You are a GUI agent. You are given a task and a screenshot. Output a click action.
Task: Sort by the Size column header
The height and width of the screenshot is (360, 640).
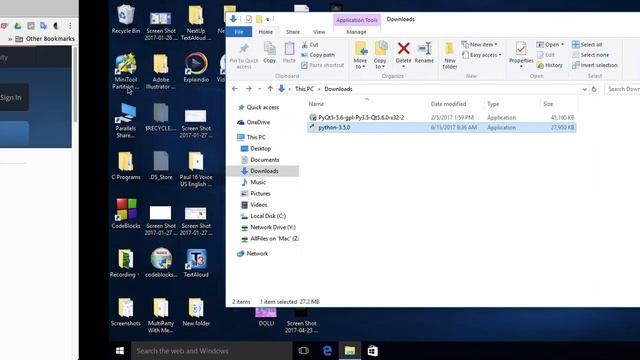[548, 104]
